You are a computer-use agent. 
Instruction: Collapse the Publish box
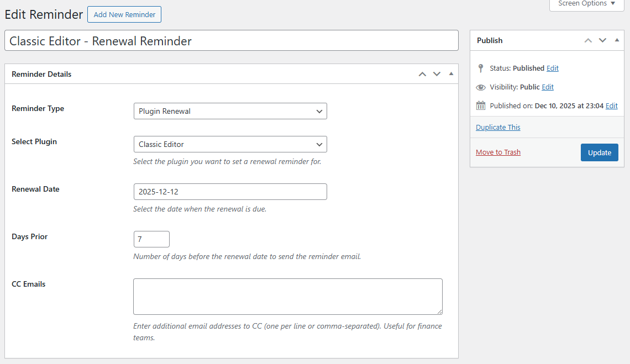coord(617,40)
